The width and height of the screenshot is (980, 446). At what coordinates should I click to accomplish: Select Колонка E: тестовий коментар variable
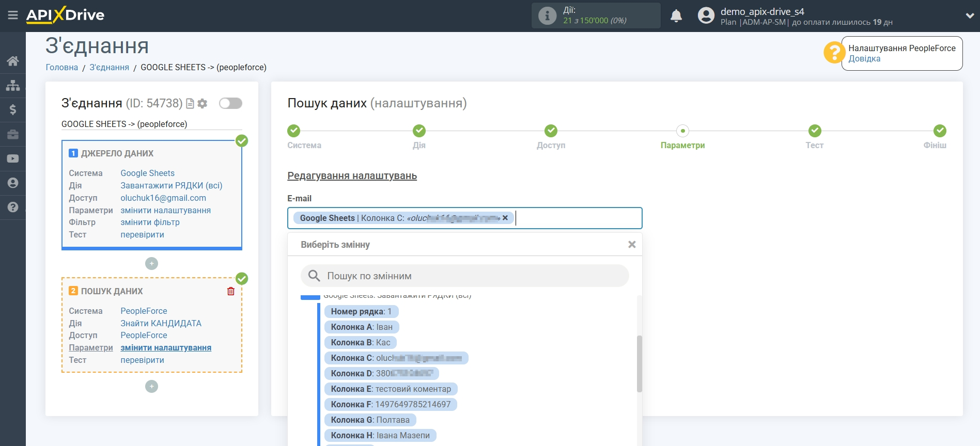(391, 389)
